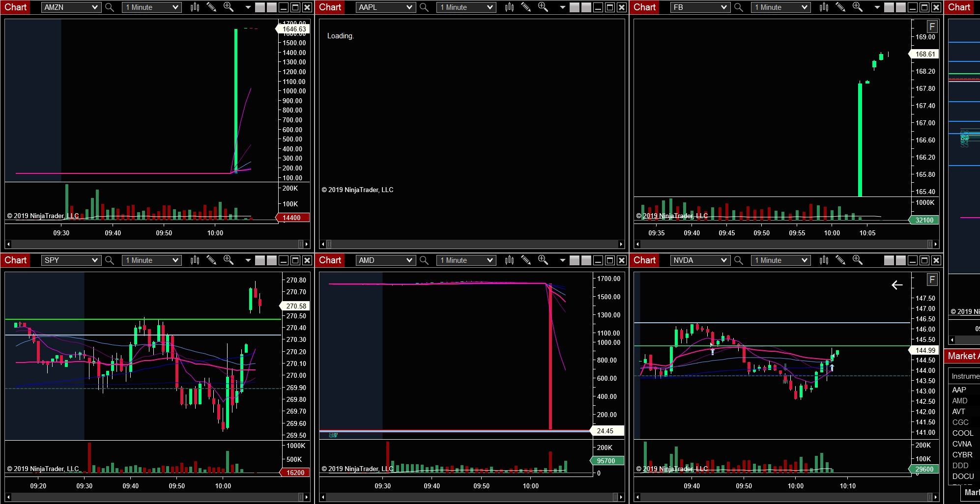Click the 1646.63 price marker on AMZN chart
The image size is (980, 504).
pos(294,29)
